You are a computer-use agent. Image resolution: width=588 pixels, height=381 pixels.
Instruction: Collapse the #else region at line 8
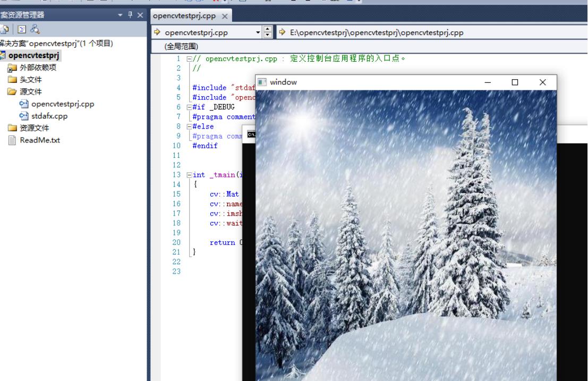click(x=190, y=127)
